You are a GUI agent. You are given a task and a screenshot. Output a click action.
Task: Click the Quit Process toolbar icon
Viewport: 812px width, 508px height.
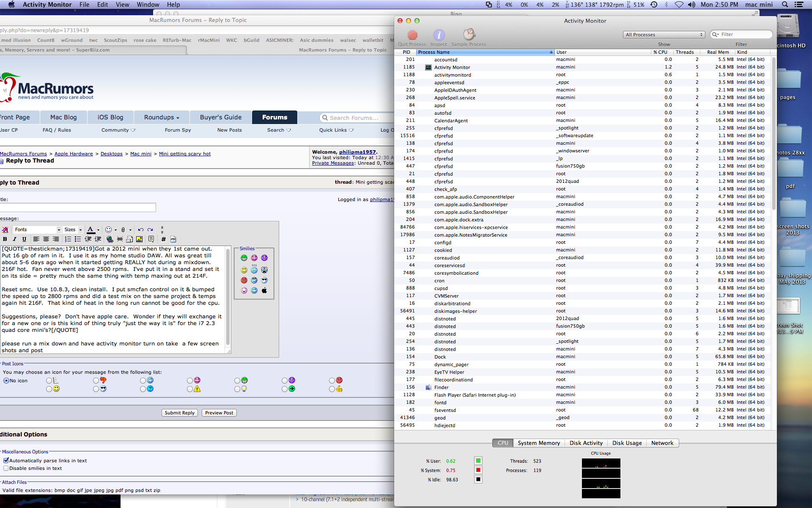click(412, 35)
